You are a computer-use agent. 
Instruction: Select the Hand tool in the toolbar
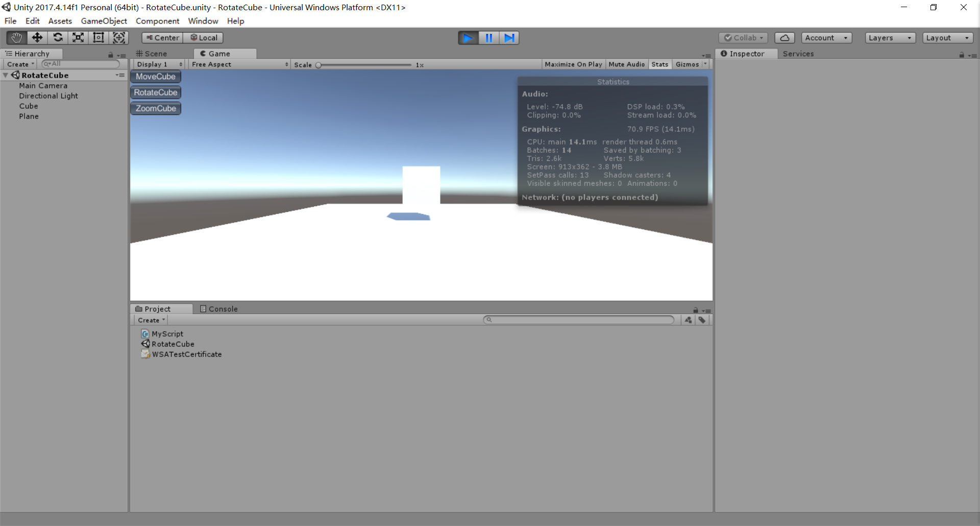tap(16, 37)
